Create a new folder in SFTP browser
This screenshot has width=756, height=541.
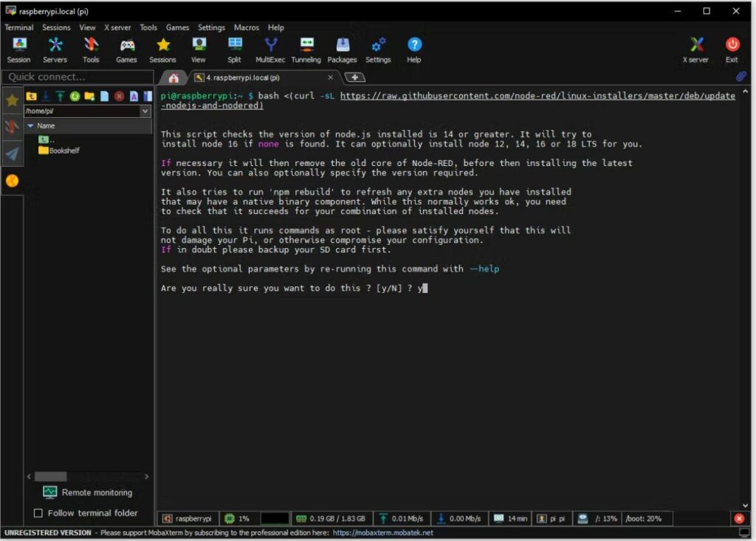click(89, 96)
